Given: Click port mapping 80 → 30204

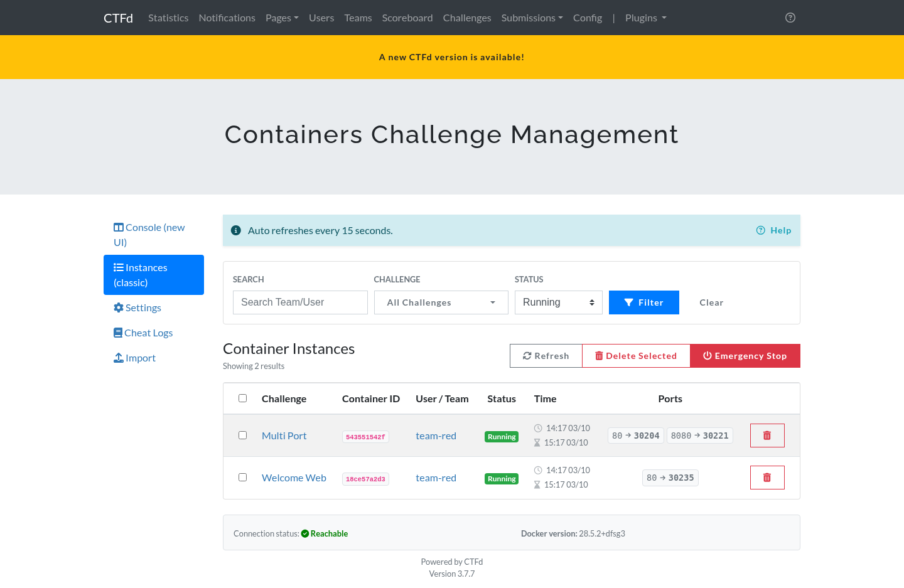Looking at the screenshot, I should [x=636, y=436].
